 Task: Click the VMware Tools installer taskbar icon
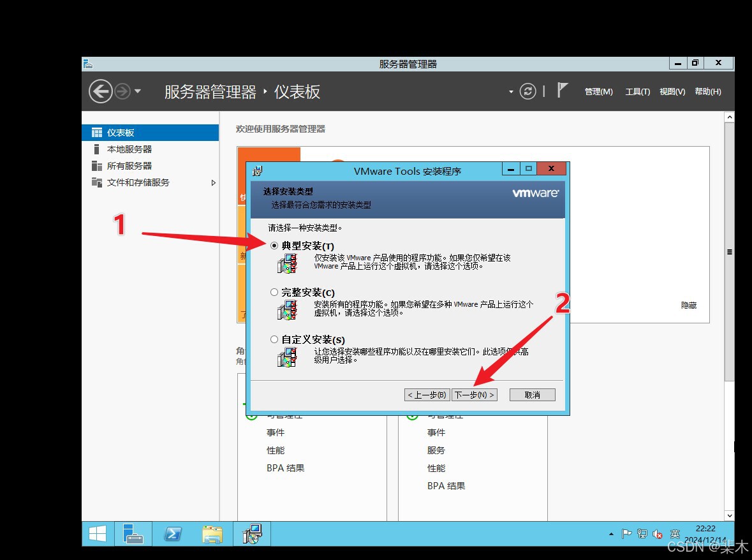[253, 534]
